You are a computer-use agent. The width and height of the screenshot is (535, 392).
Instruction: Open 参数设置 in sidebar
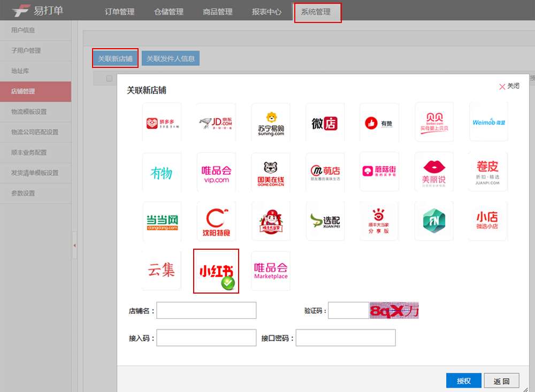click(x=35, y=194)
